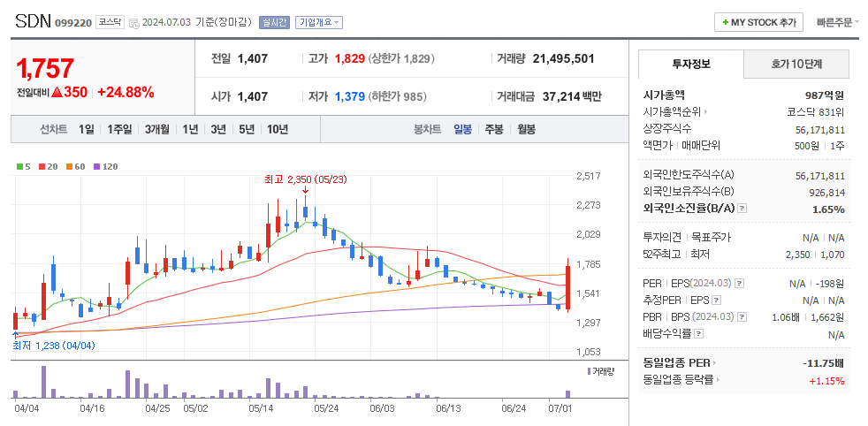Click the -11.75배 sector PER value
Image resolution: width=868 pixels, height=426 pixels.
tap(823, 363)
